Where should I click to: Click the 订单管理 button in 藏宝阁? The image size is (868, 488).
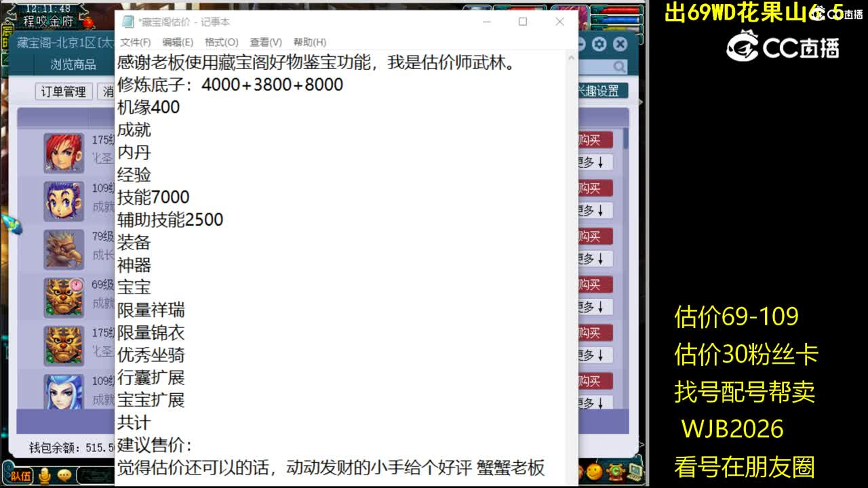pyautogui.click(x=63, y=91)
